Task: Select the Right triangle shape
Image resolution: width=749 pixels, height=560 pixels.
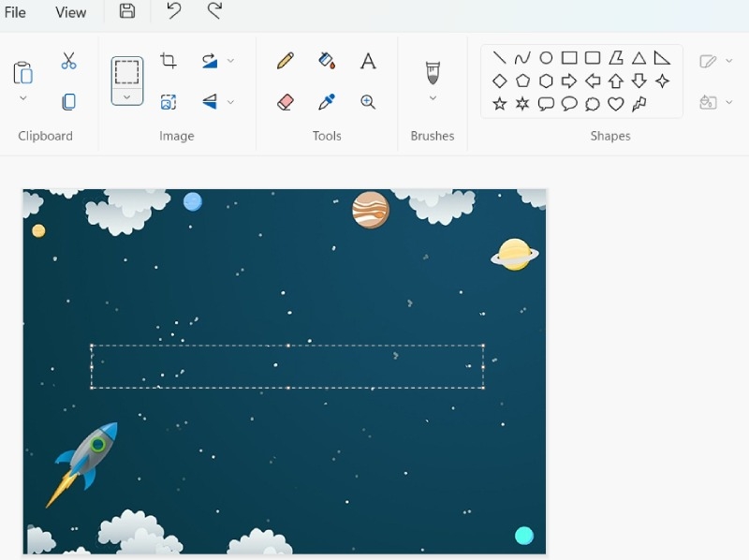Action: click(x=662, y=58)
